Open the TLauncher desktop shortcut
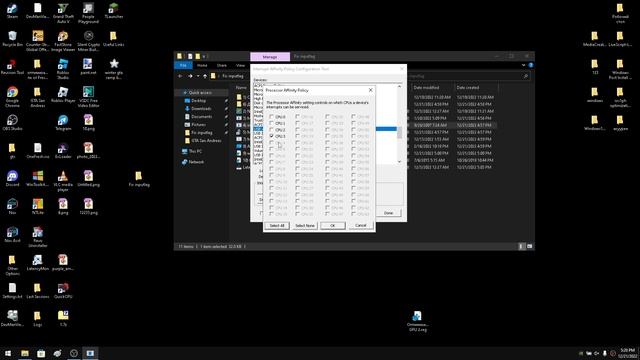 113,11
